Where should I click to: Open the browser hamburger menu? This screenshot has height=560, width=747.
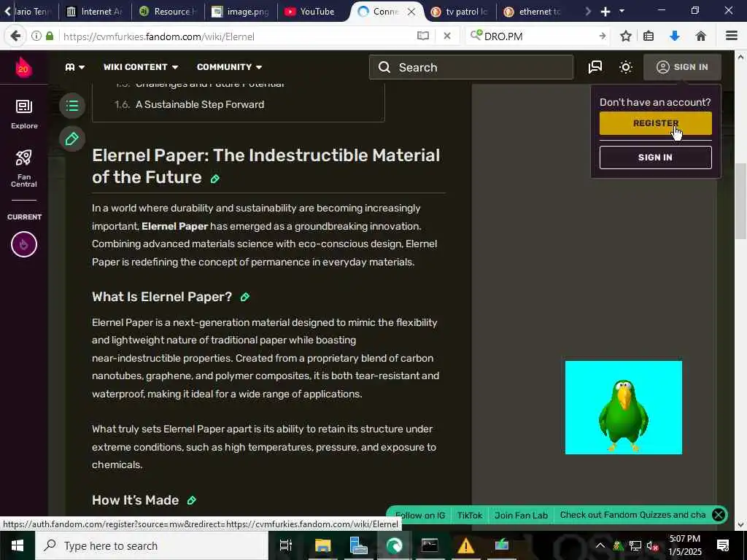pos(732,36)
